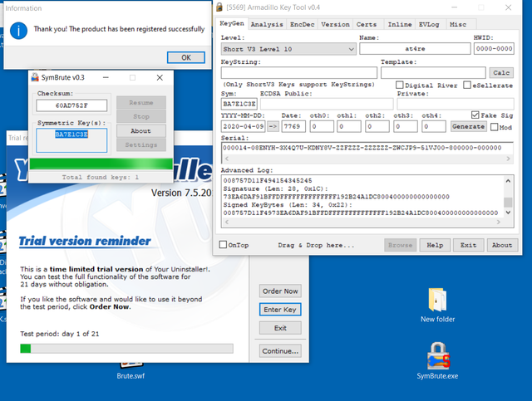
Task: Click About in SymBrute window
Action: tap(140, 131)
